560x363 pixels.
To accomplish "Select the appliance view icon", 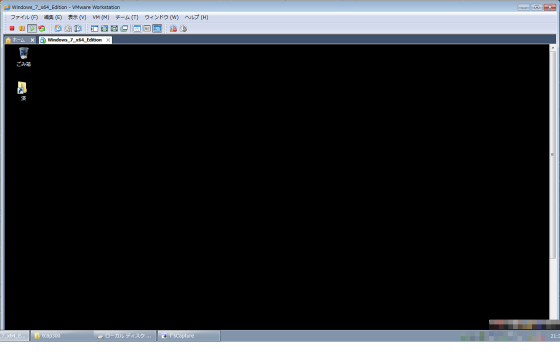I will (147, 29).
